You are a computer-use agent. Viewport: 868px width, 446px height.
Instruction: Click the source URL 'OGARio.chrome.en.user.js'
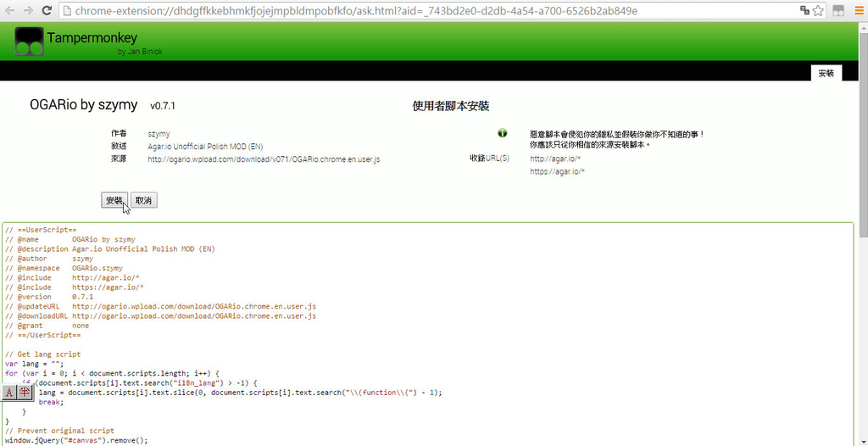pos(264,159)
